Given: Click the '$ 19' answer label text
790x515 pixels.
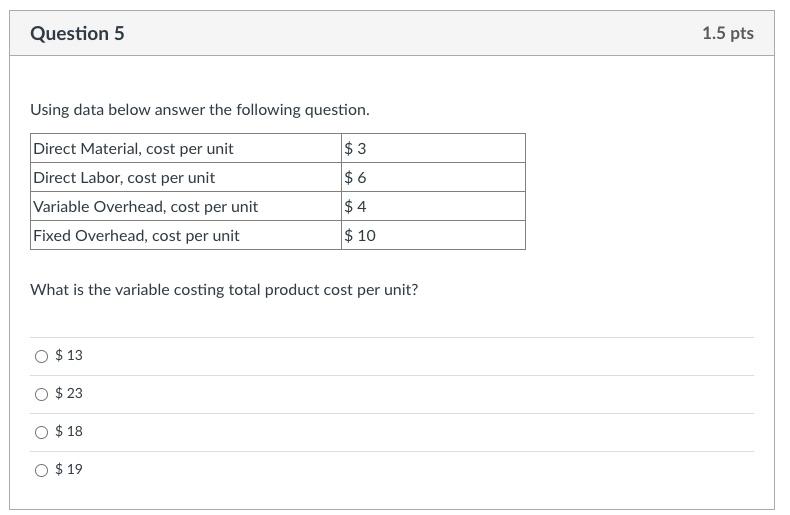Looking at the screenshot, I should [x=69, y=469].
